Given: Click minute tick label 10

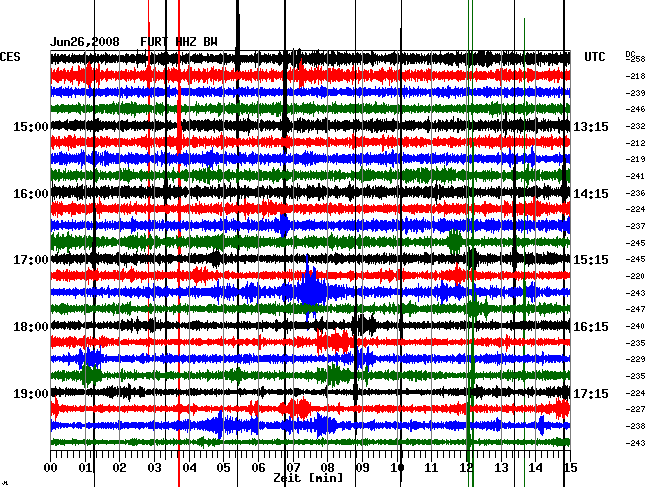Looking at the screenshot, I should (x=397, y=468).
